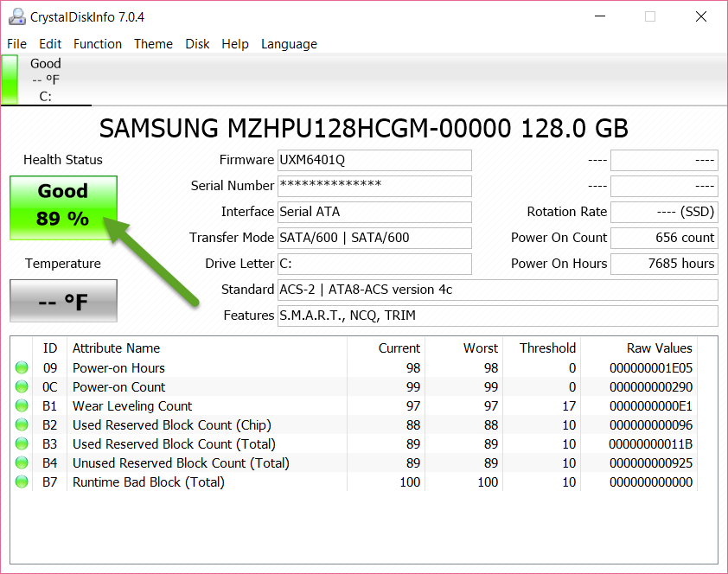Open the Function menu
728x574 pixels.
pos(98,44)
